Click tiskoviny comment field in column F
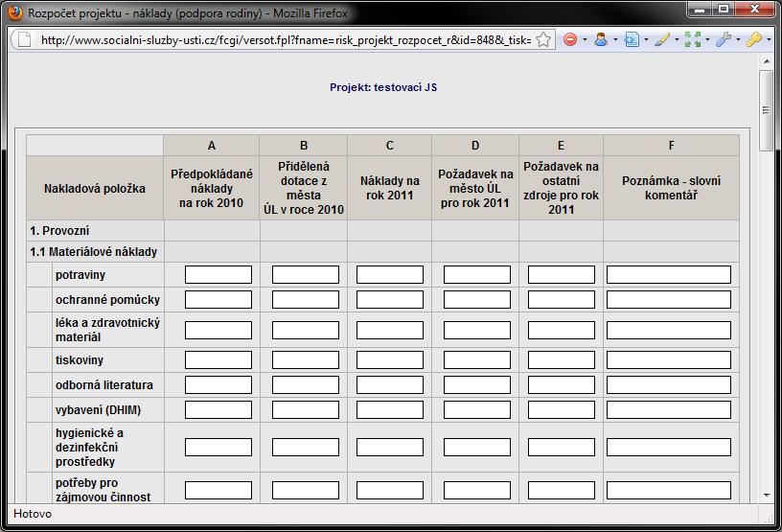782x532 pixels. [669, 359]
